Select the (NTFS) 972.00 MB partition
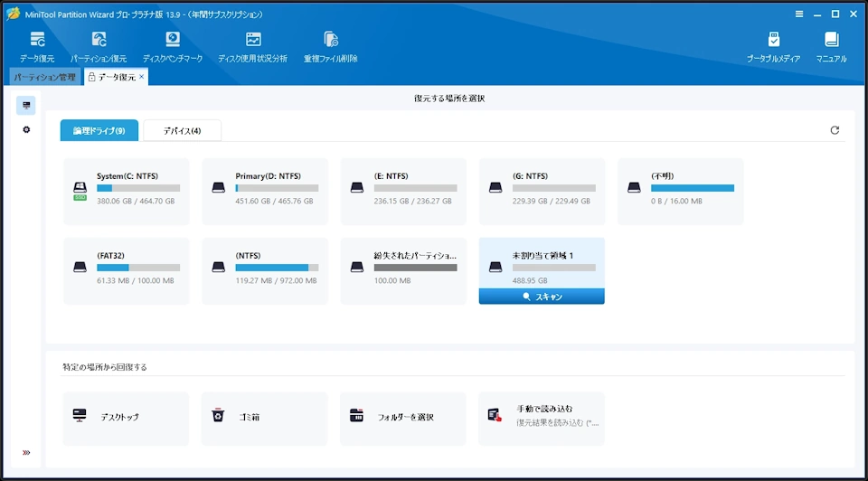The image size is (868, 481). point(265,271)
